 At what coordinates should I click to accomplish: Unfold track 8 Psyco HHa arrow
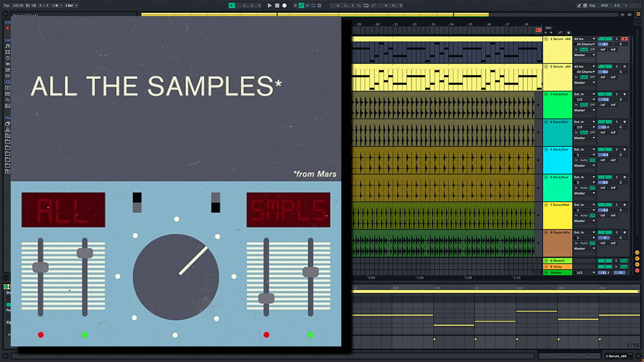point(546,232)
